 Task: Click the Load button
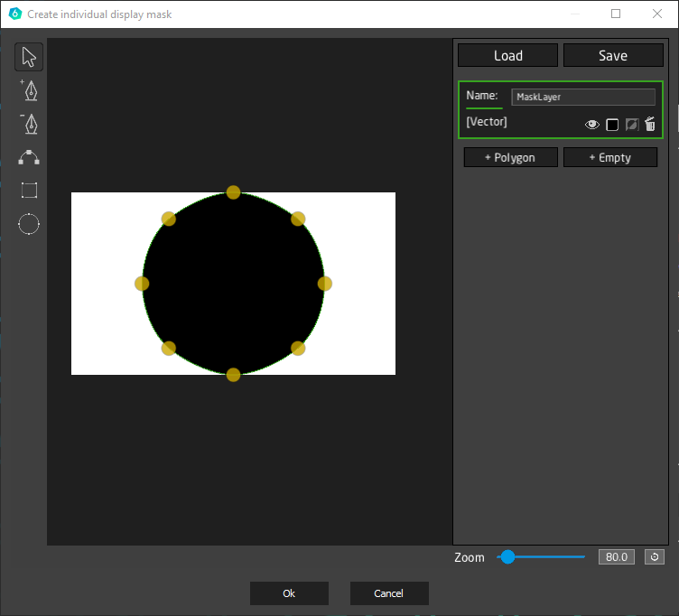(x=508, y=55)
